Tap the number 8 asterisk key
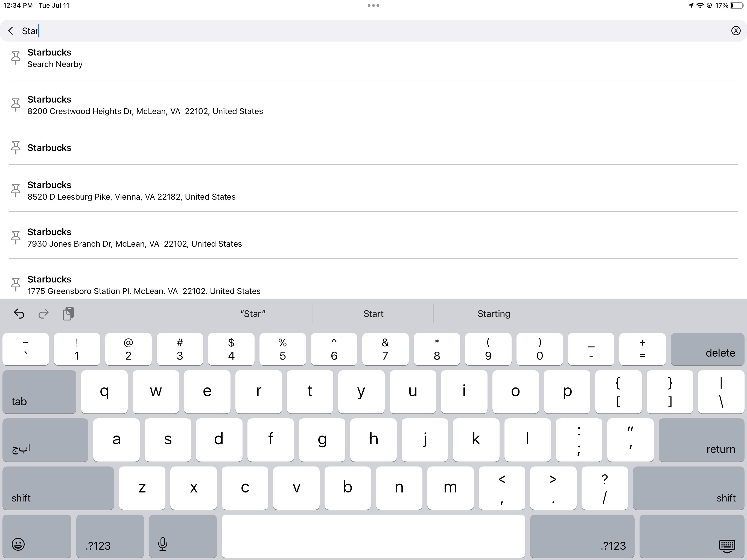The width and height of the screenshot is (747, 560). tap(437, 349)
